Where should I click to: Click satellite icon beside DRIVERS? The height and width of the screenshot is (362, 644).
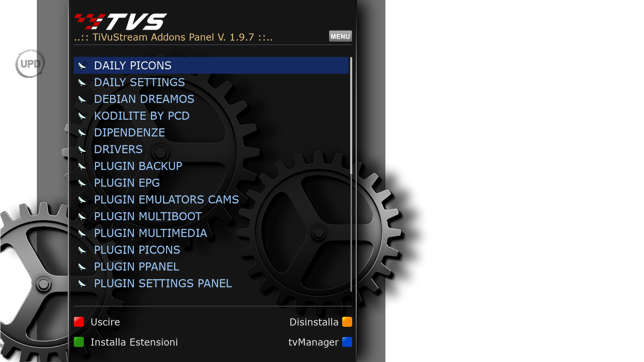click(x=83, y=149)
